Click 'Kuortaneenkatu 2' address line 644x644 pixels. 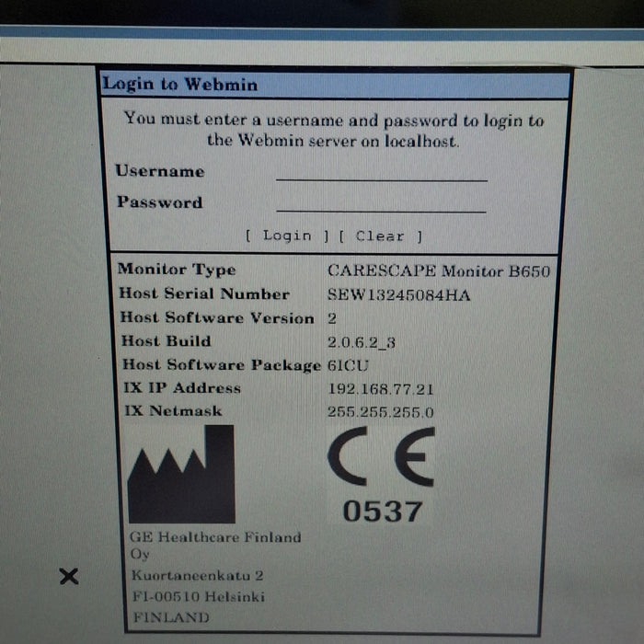197,575
